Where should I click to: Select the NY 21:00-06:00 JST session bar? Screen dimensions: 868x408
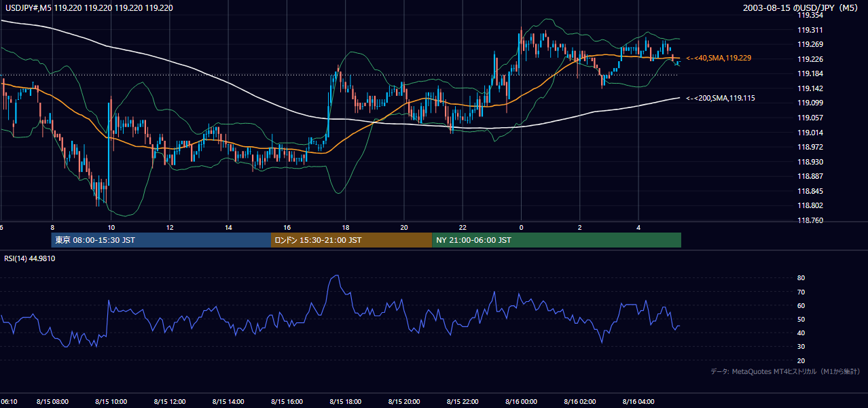(556, 240)
